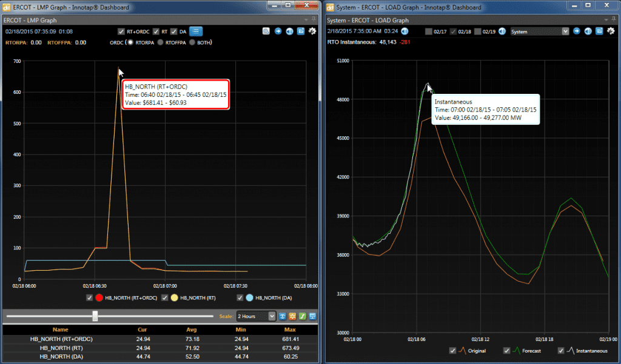Screen dimensions: 621x364
Task: Uncheck the RT+ORDC checkbox in the top toolbar
Action: pos(121,31)
